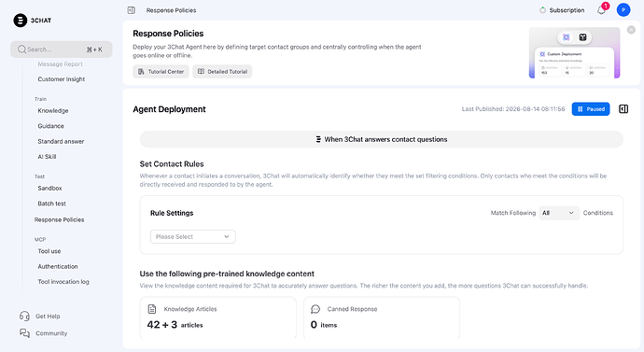Toggle the sidebar collapse icon in header
The width and height of the screenshot is (644, 352).
coord(132,10)
